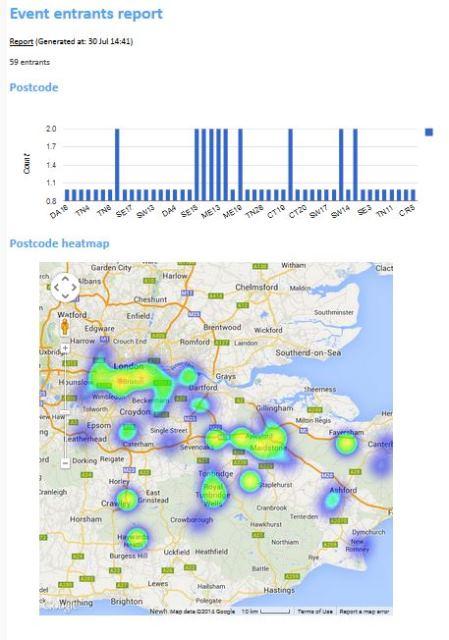Click Report a map error link
This screenshot has width=449, height=640.
pos(364,611)
